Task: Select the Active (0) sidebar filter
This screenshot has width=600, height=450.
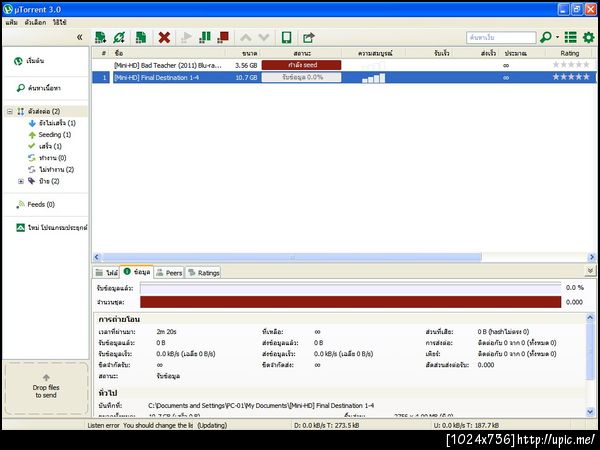Action: (47, 158)
